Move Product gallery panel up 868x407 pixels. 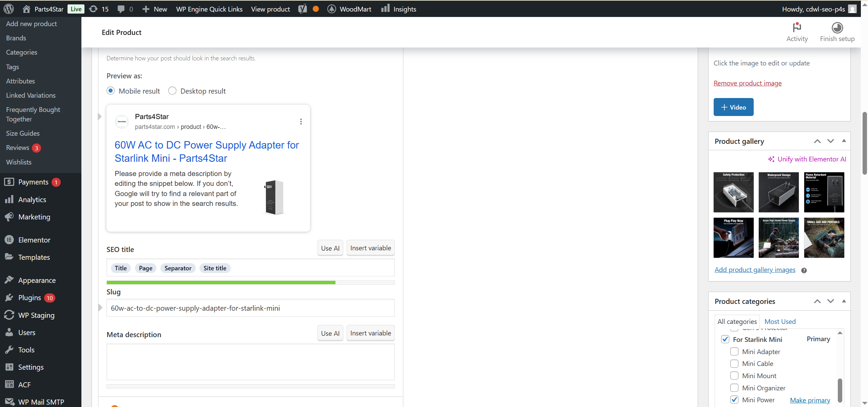[817, 141]
